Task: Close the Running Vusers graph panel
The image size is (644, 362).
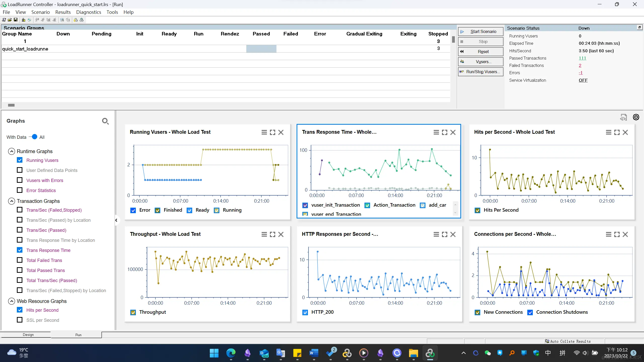Action: [281, 132]
